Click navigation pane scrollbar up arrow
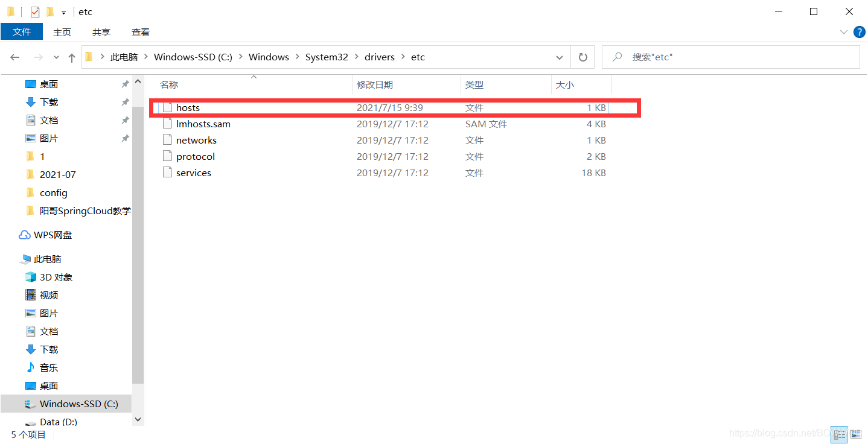Image resolution: width=868 pixels, height=444 pixels. tap(138, 82)
